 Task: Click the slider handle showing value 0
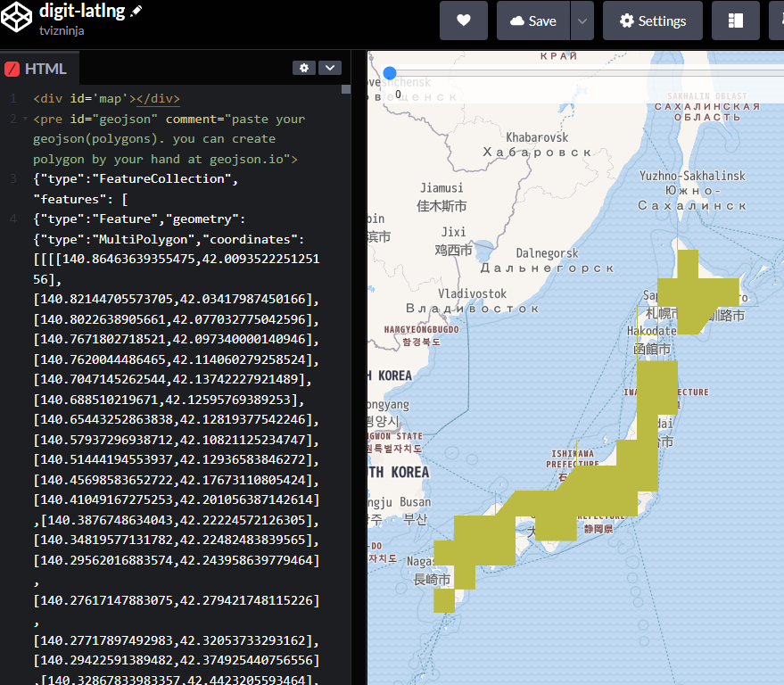click(x=390, y=73)
